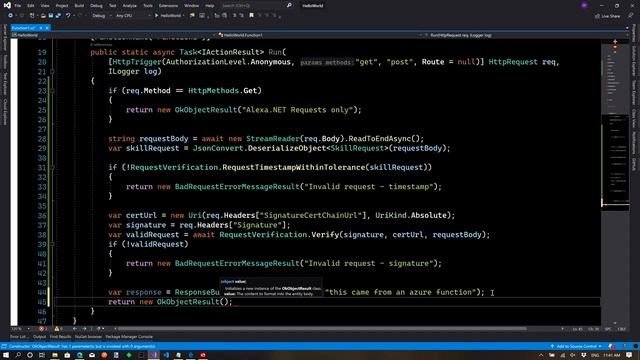Click the Save icon in toolbar
Screen dimensions: 640x360
[x=51, y=16]
